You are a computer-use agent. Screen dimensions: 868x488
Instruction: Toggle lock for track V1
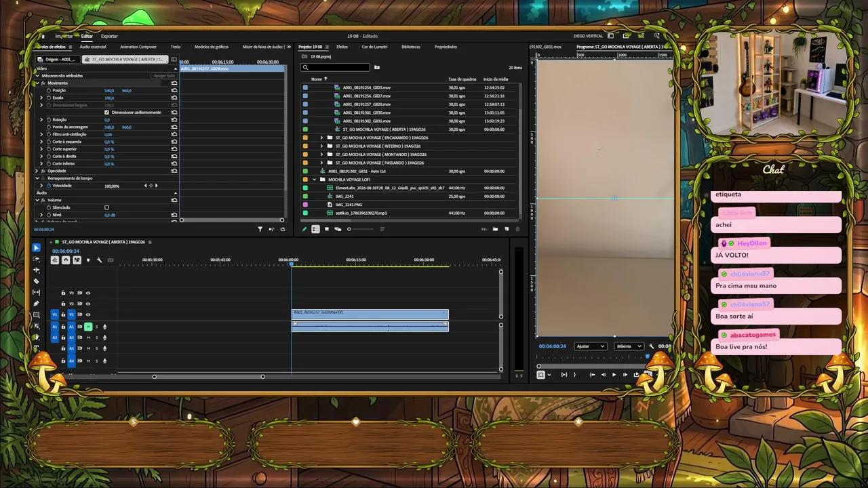63,314
